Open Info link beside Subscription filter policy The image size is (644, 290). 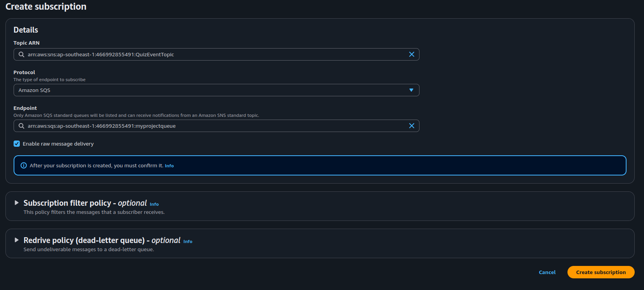click(x=154, y=204)
